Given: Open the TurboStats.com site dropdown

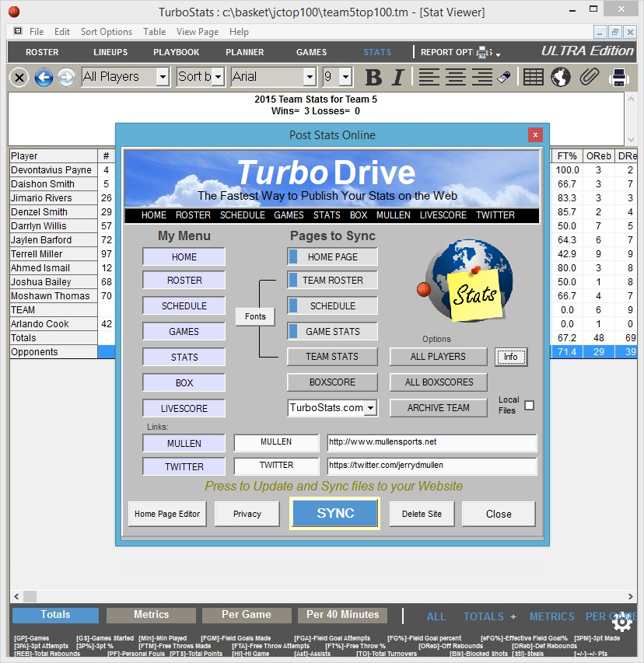Looking at the screenshot, I should click(371, 408).
